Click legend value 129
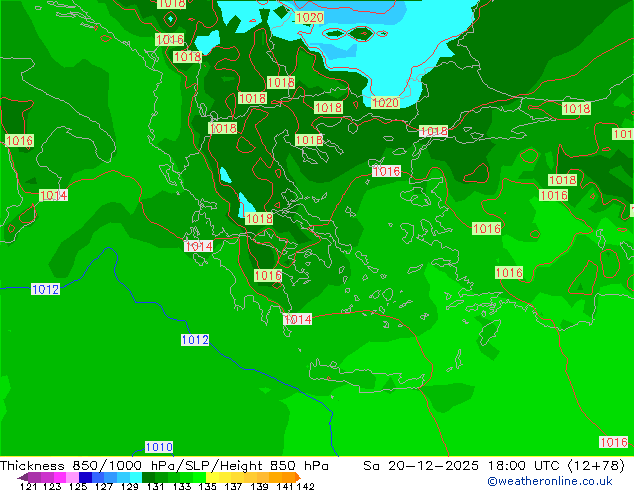634x490 pixels. point(129,486)
